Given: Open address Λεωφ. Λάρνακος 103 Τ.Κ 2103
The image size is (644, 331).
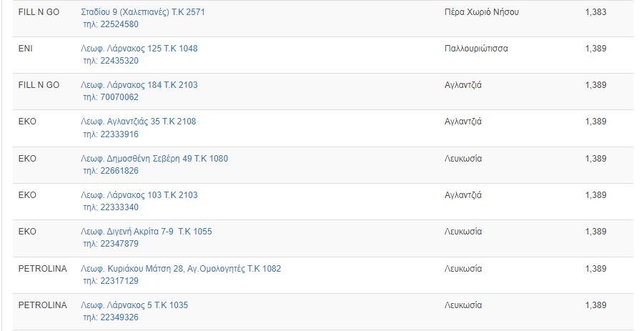Looking at the screenshot, I should click(139, 195).
